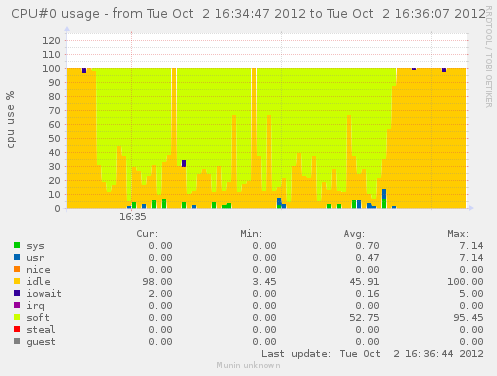
Task: Click the cpu use % axis label
Action: [10, 119]
